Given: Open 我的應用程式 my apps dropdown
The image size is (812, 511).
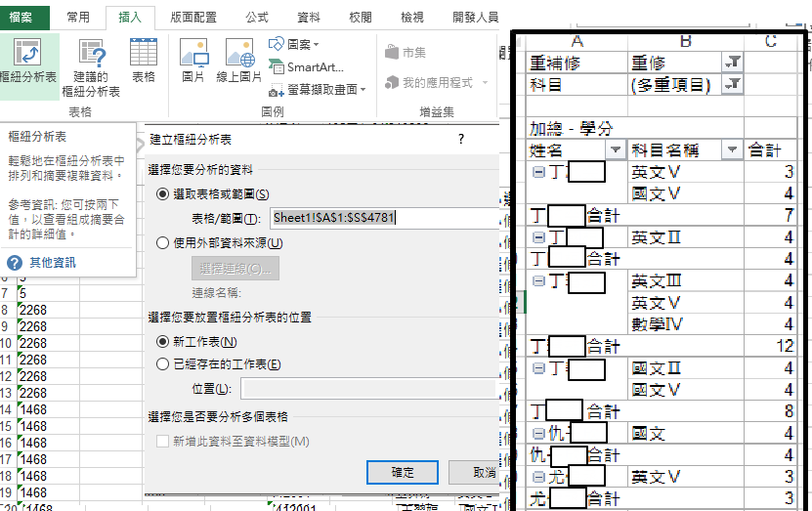Looking at the screenshot, I should (437, 83).
